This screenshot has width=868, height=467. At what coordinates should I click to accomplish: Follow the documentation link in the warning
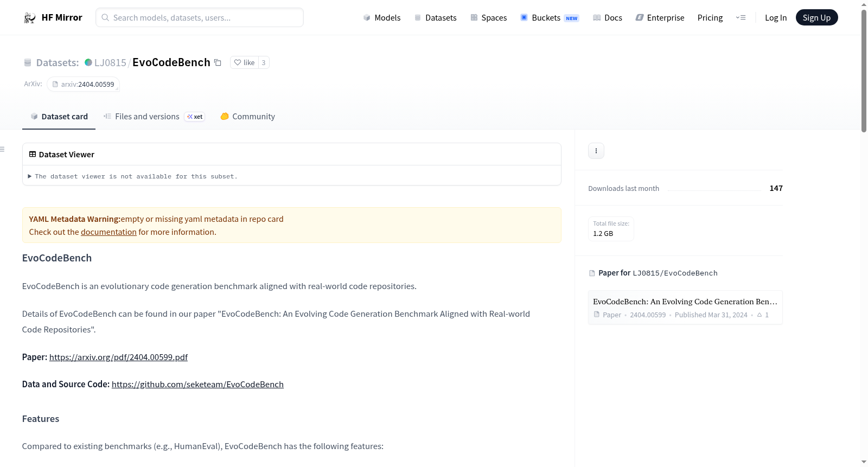point(108,232)
